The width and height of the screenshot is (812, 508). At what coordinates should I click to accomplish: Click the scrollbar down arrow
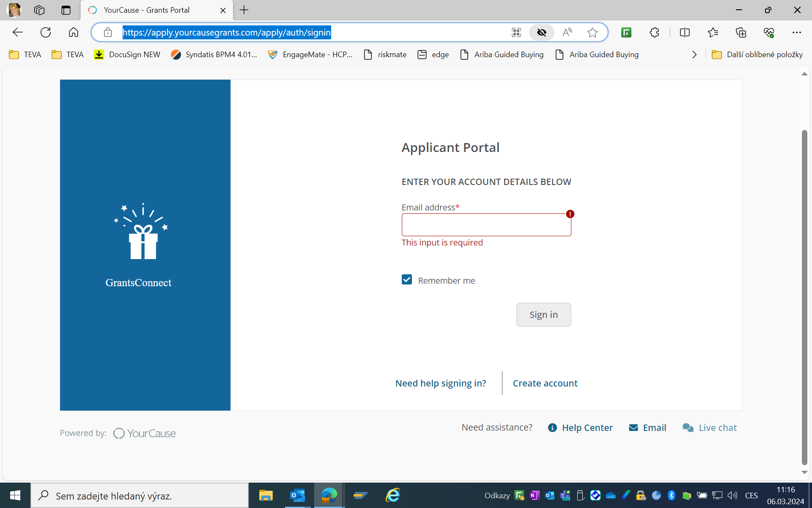804,472
